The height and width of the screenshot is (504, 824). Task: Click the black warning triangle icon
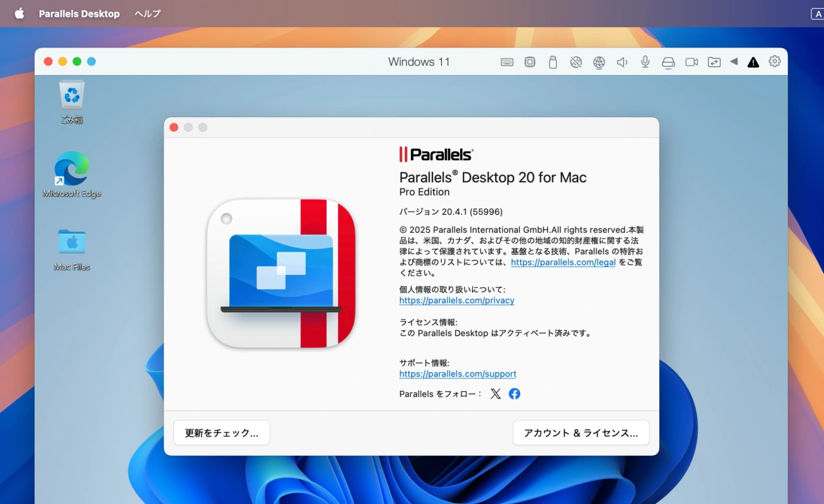753,62
